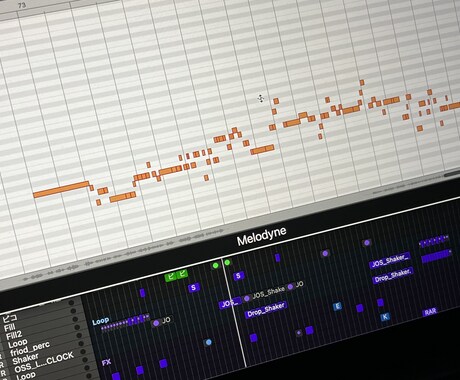Screen dimensions: 460x380
Task: Click the blue Loop region label in the arrangement
Action: pos(100,321)
